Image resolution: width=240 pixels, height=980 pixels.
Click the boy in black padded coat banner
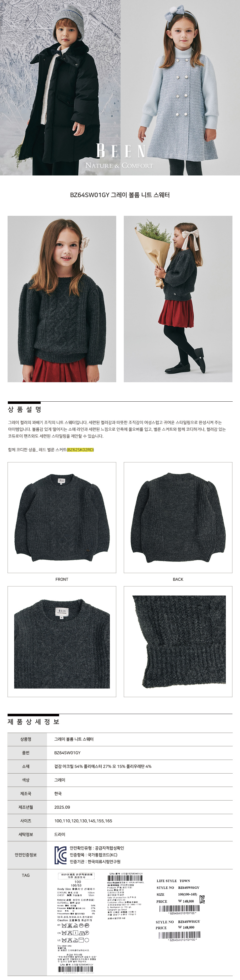tap(60, 87)
